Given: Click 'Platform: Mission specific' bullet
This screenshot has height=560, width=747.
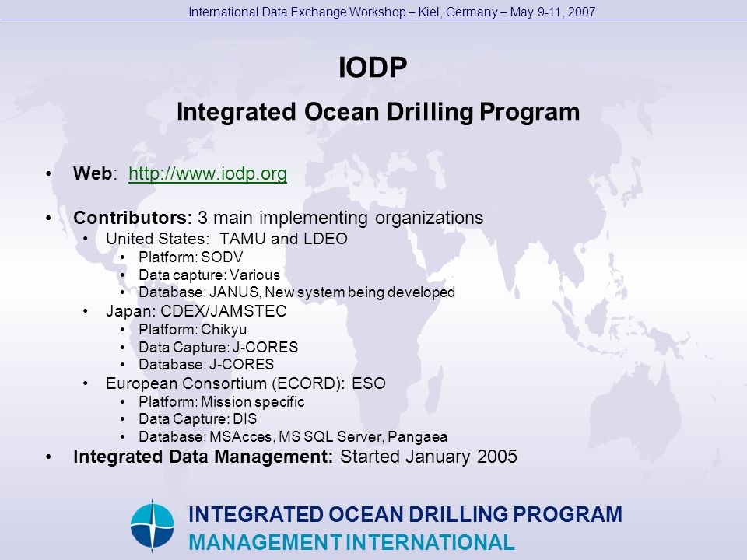Looking at the screenshot, I should 222,402.
